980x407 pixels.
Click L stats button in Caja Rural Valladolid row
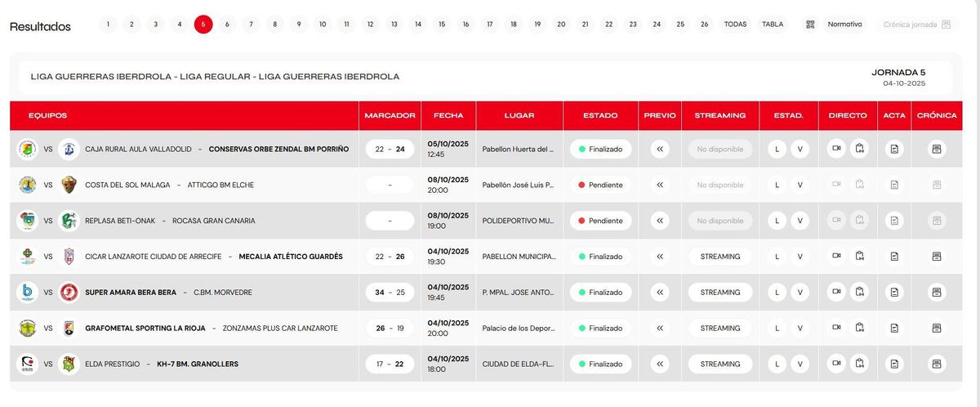tap(777, 149)
